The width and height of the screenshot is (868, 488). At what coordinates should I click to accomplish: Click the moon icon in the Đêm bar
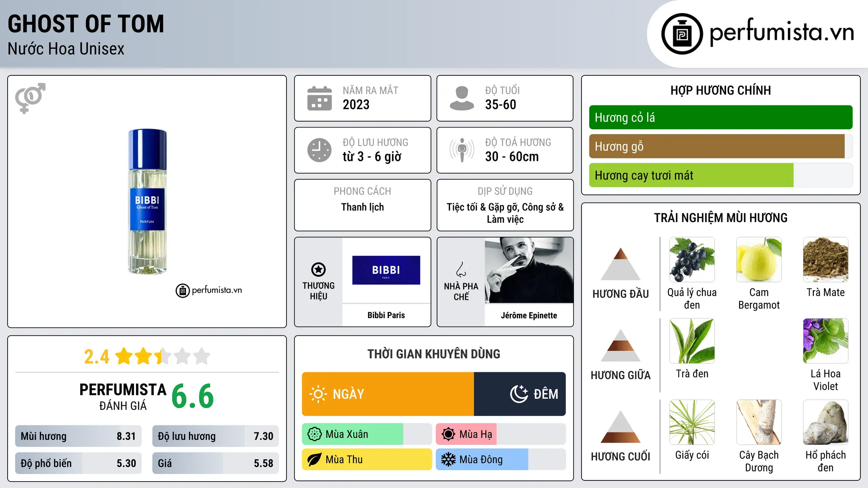(x=519, y=394)
